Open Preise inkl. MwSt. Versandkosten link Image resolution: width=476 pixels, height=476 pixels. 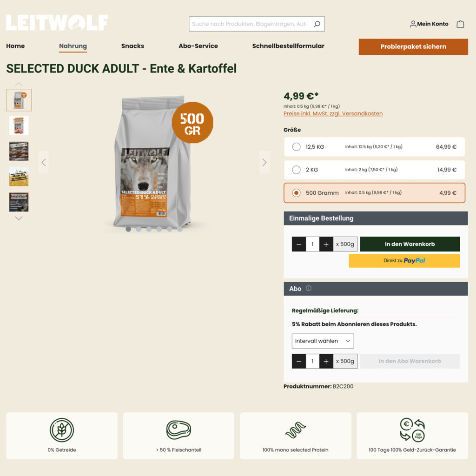point(333,113)
